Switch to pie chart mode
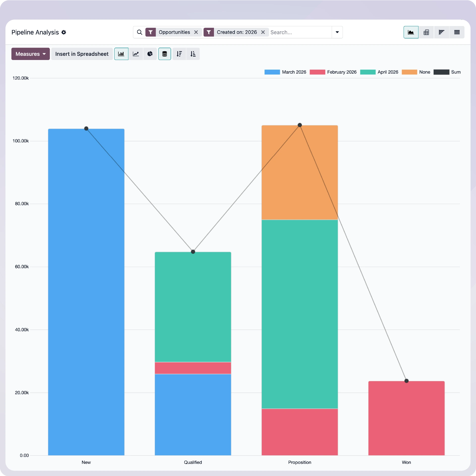 [x=150, y=54]
